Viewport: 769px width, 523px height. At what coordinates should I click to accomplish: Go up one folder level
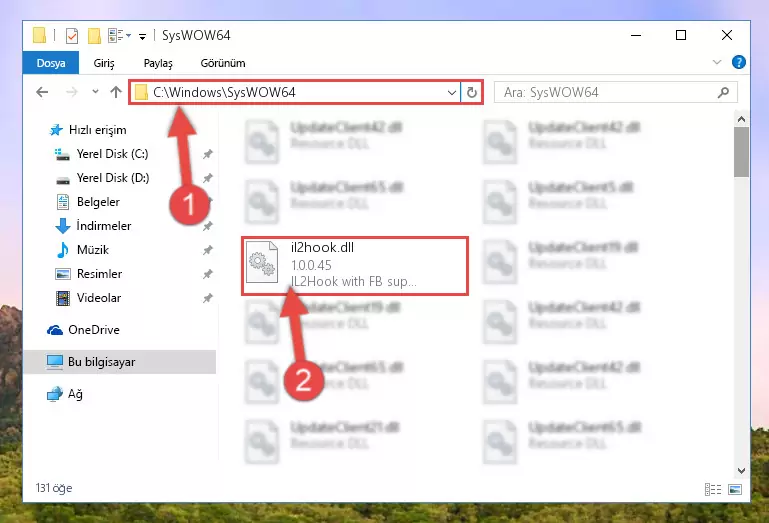116,92
